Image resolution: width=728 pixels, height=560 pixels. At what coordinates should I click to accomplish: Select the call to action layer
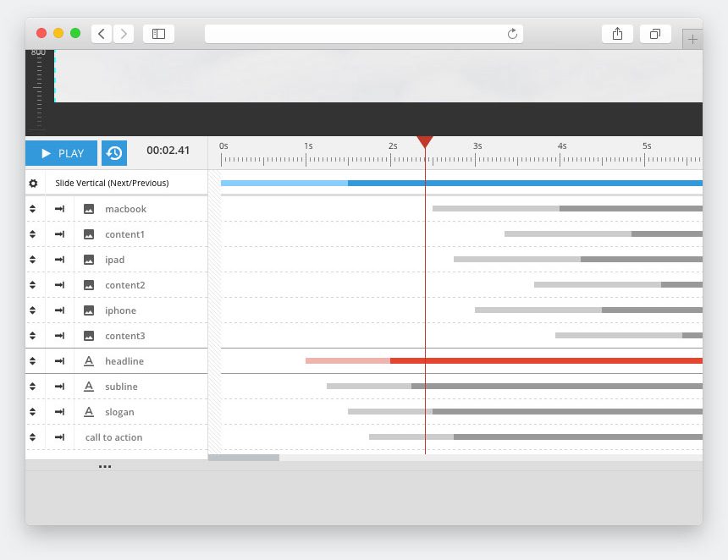113,437
